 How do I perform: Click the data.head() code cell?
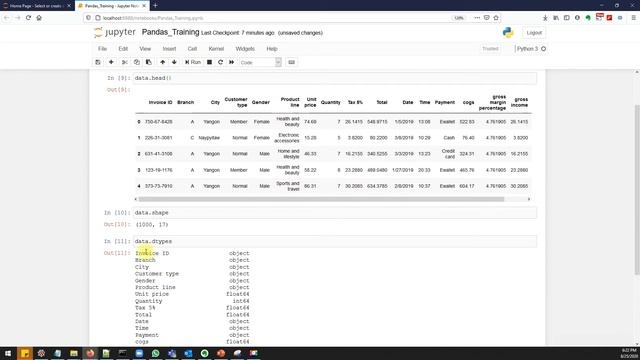(x=335, y=78)
